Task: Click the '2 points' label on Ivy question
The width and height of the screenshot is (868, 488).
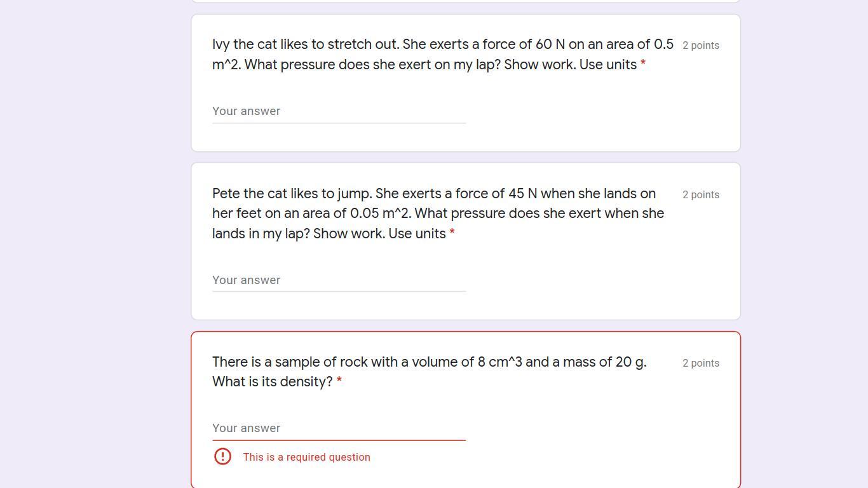Action: pos(700,46)
